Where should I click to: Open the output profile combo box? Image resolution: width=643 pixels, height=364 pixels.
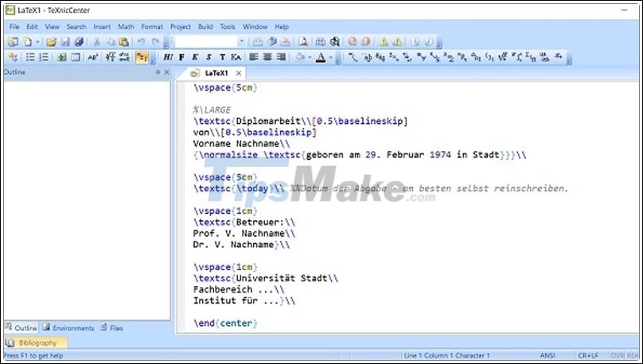210,42
